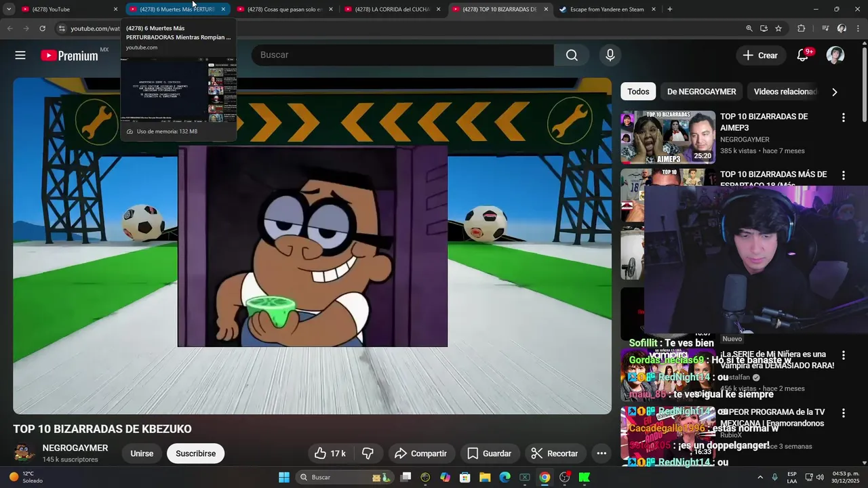The image size is (868, 488).
Task: Save video with Guardar button
Action: [490, 453]
